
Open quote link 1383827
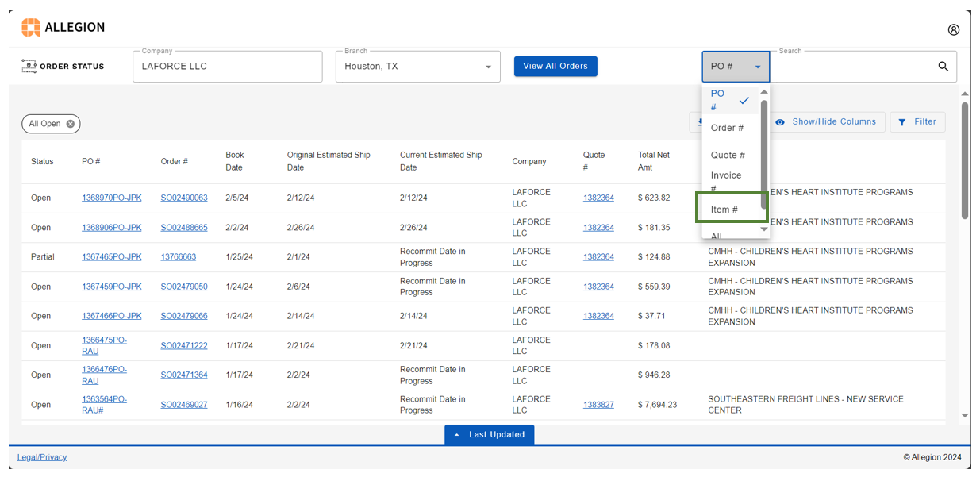[x=598, y=405]
